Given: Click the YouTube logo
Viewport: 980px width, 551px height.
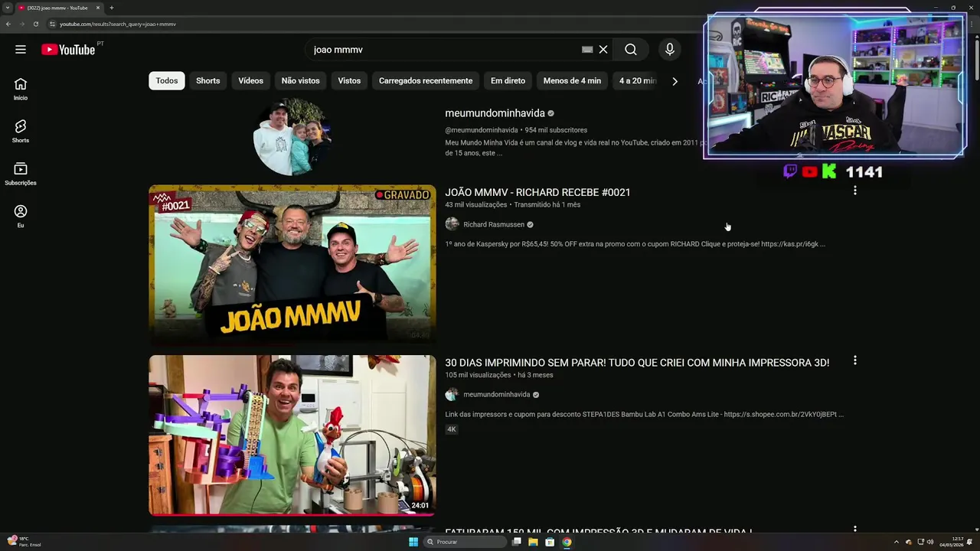Looking at the screenshot, I should 68,50.
